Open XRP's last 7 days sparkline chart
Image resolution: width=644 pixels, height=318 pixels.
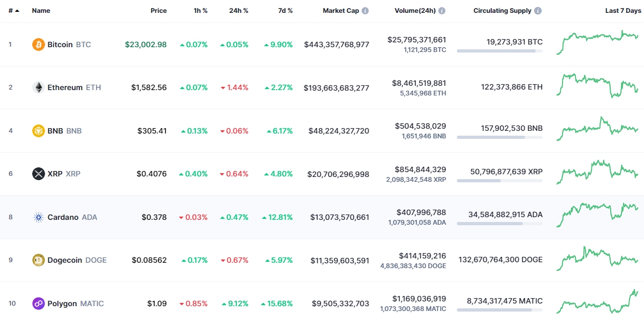click(x=598, y=172)
